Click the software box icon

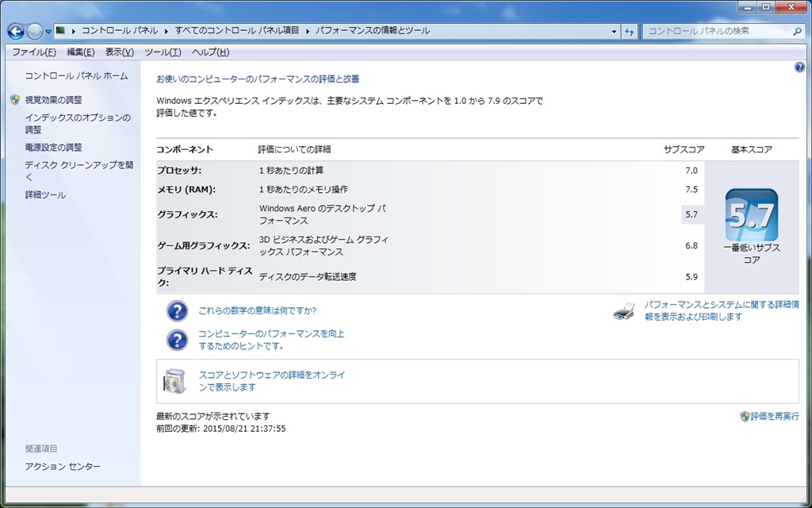click(x=174, y=381)
